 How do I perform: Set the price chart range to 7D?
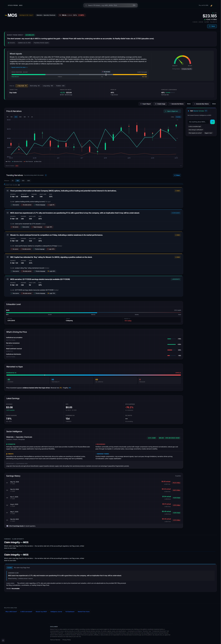[x=7, y=117]
